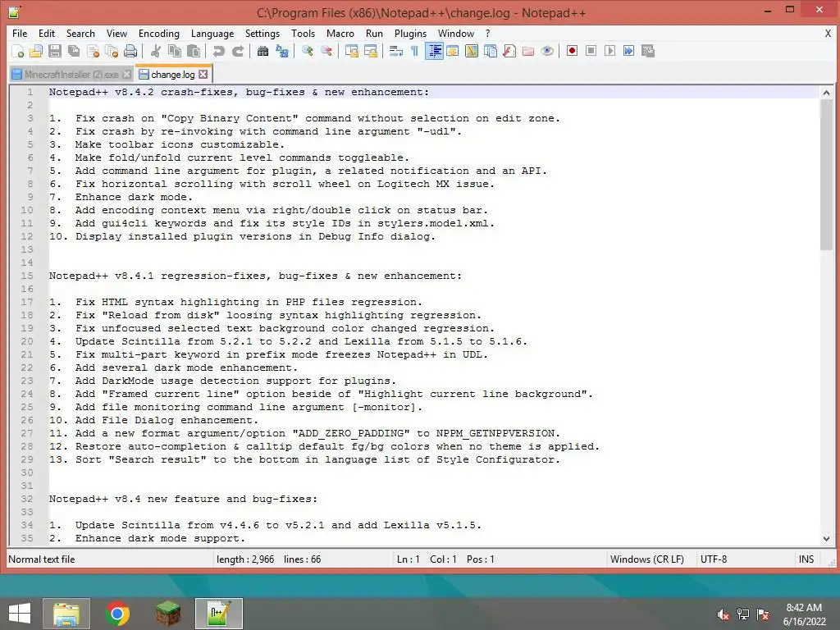Screen dimensions: 840x630
Task: Toggle INS insert mode in status bar
Action: (x=806, y=559)
